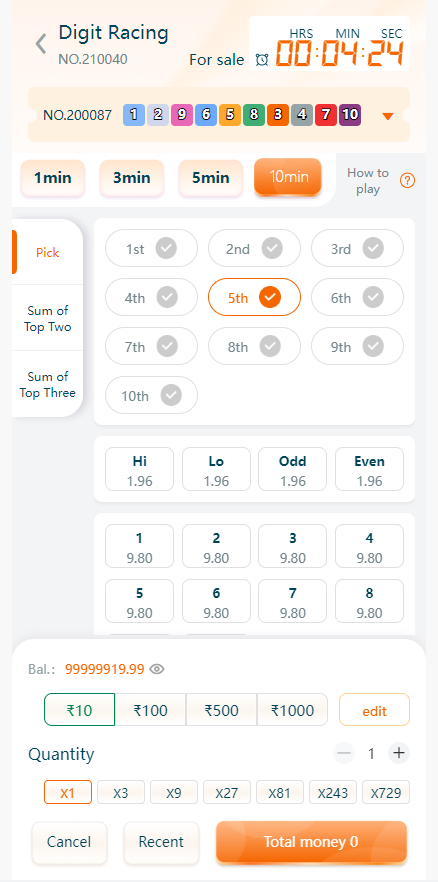Click the Total money 0 button
This screenshot has height=882, width=438.
311,842
